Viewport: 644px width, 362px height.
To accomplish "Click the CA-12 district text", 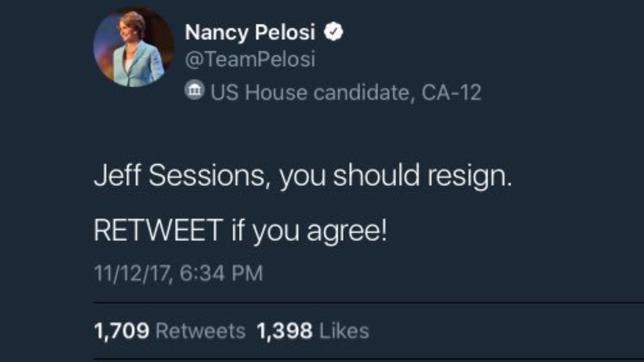I will pos(451,93).
